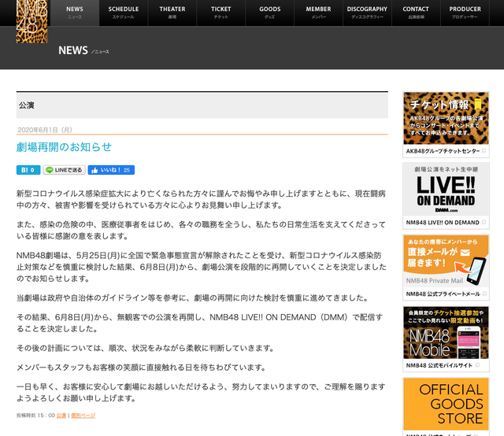Click the AKB48グループチケットセンター link
This screenshot has width=504, height=436.
[x=443, y=151]
